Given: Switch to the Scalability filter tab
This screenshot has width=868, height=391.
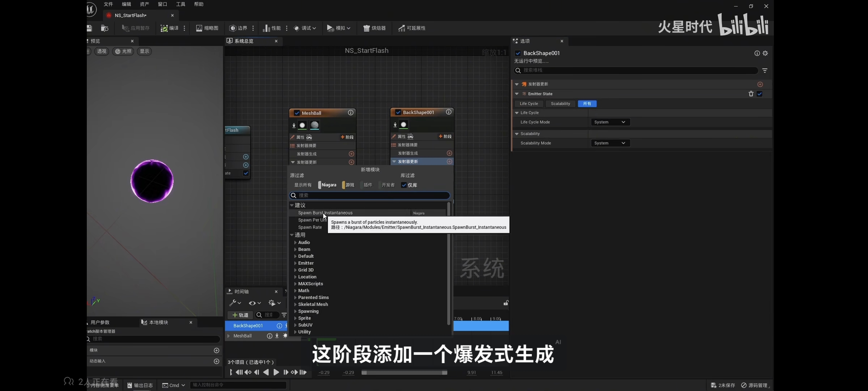Looking at the screenshot, I should coord(560,104).
